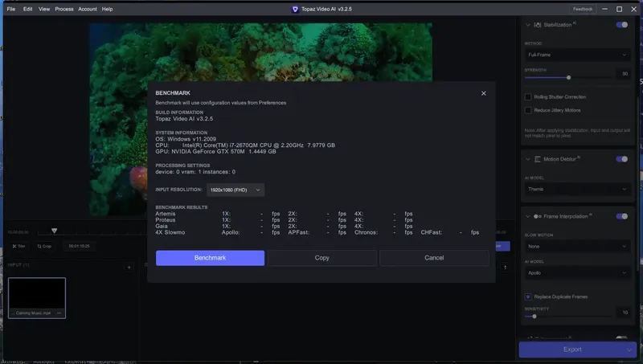Click the Trim tool button

tap(18, 247)
